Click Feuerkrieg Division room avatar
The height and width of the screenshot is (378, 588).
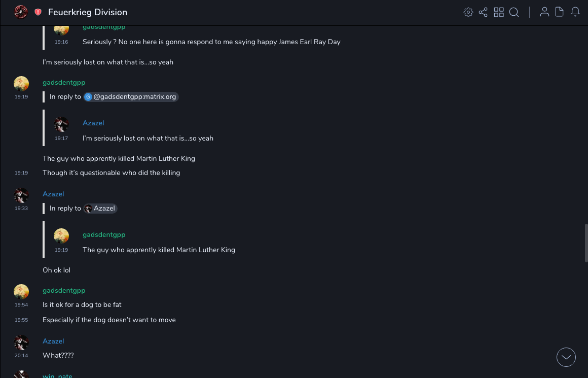coord(21,12)
